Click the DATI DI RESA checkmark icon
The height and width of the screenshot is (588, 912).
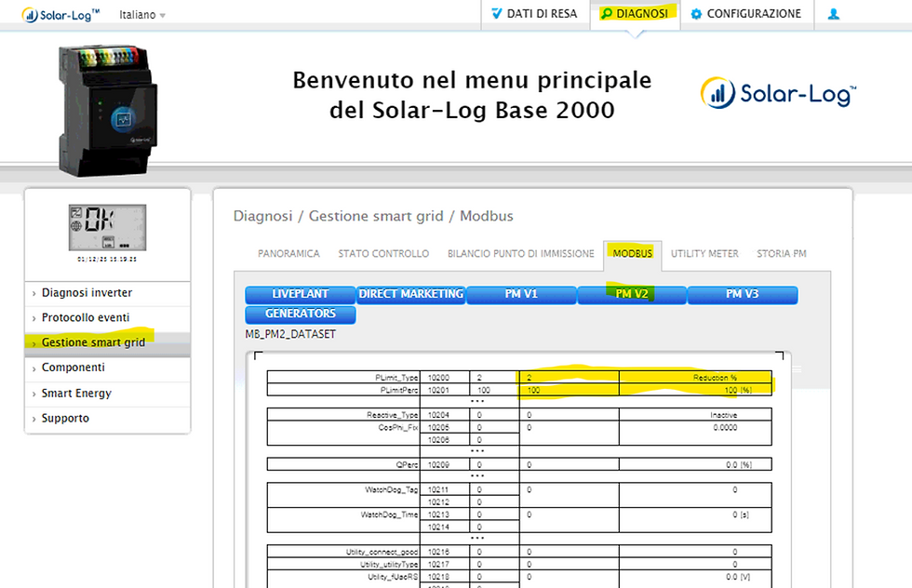[496, 13]
